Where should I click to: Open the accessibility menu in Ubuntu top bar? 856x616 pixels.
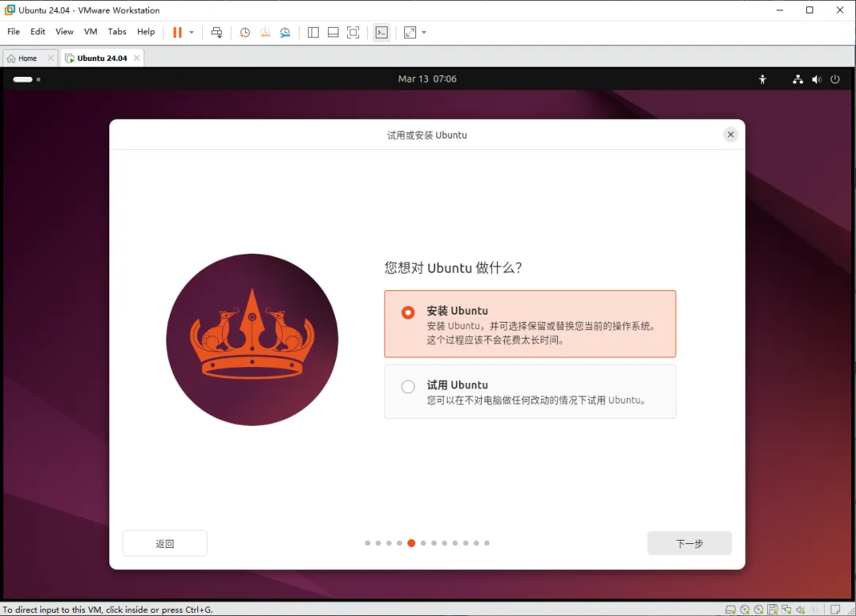click(x=762, y=79)
